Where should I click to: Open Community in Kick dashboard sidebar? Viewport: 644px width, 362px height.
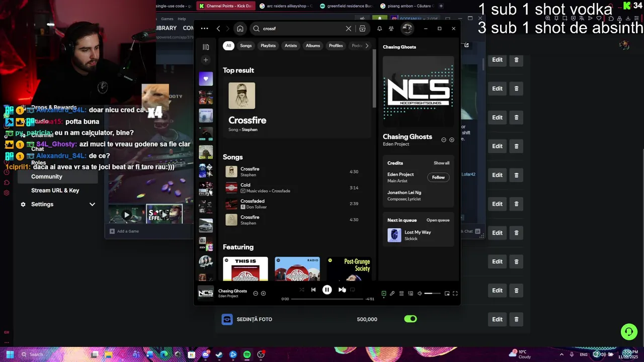click(x=57, y=176)
